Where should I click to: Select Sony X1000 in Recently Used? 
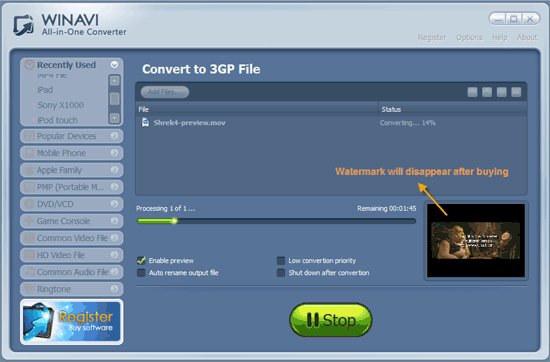60,105
